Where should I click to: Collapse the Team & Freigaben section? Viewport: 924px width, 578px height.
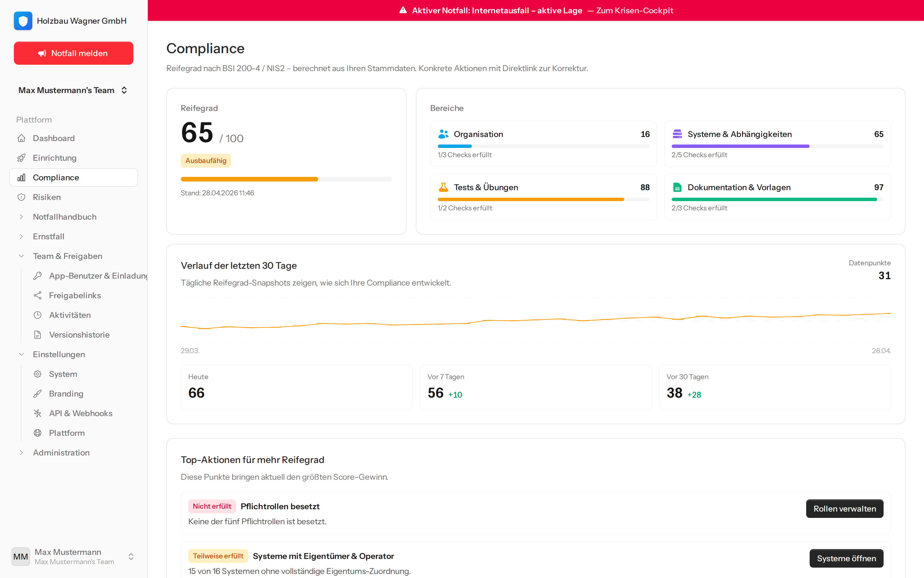click(74, 256)
